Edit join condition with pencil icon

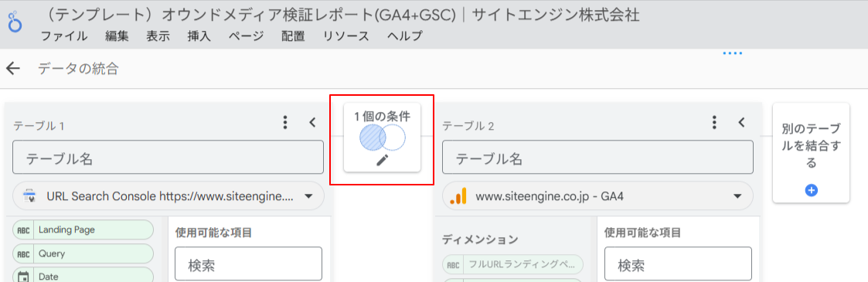383,161
